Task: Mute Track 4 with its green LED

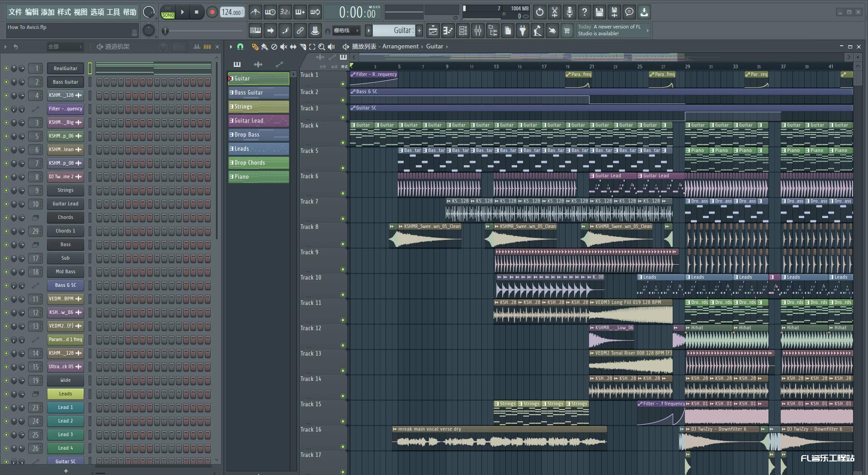Action: (x=343, y=142)
